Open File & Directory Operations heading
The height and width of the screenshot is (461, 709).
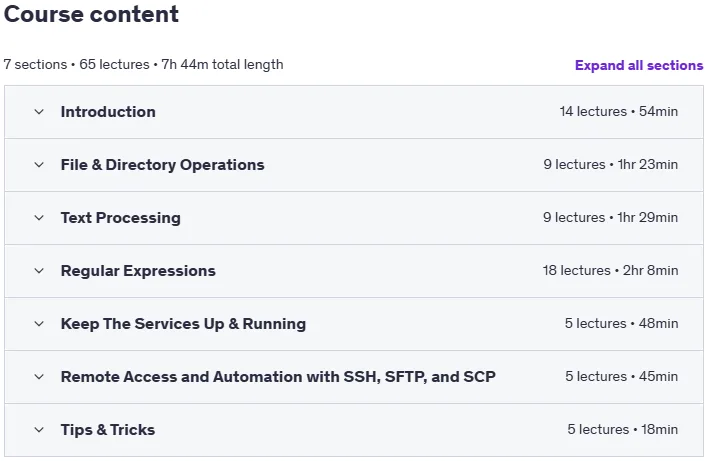(162, 165)
